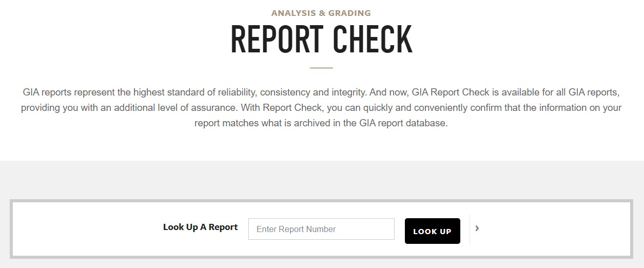
Task: Expand the chevron arrow beside LOOK UP
Action: [x=477, y=228]
